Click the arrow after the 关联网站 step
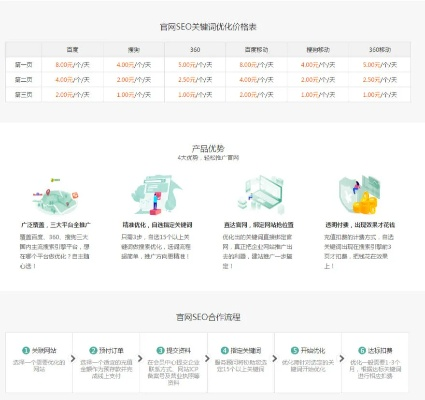Image resolution: width=425 pixels, height=400 pixels. tap(73, 359)
